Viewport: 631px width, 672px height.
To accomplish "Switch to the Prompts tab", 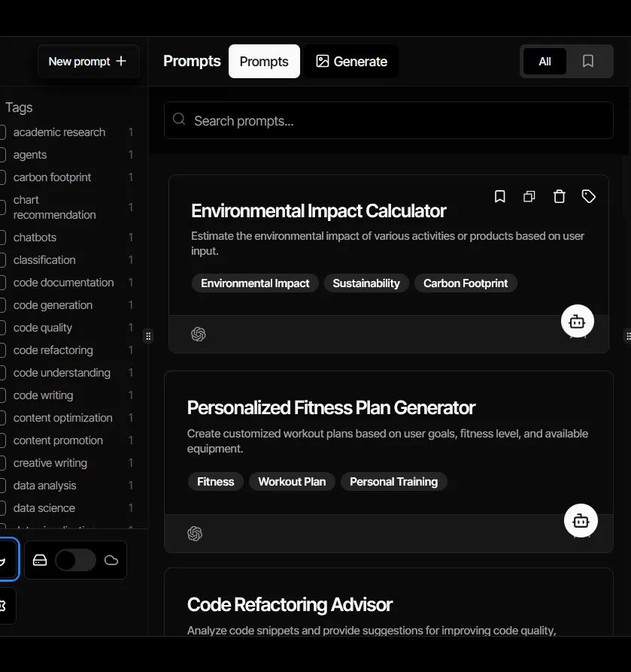I will [264, 62].
